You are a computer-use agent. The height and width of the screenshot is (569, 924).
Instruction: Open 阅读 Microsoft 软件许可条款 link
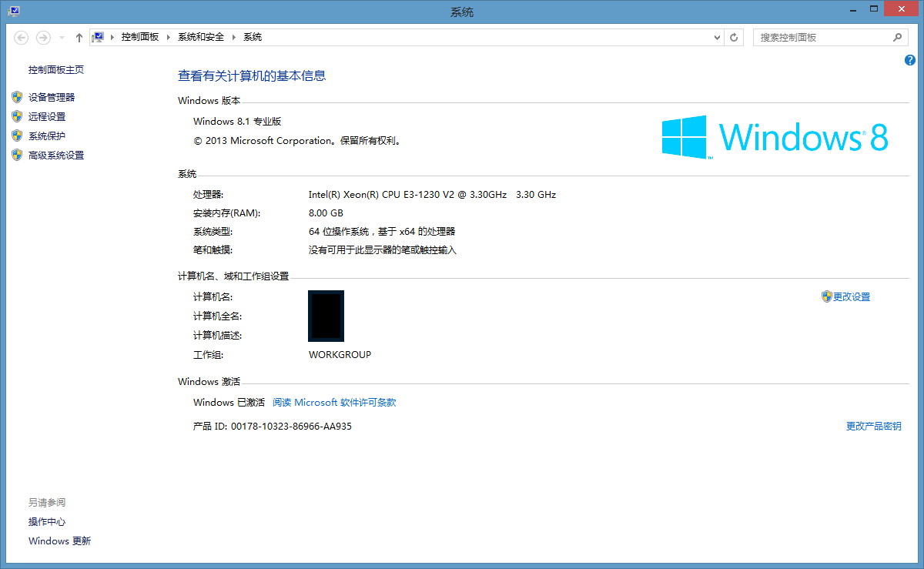[x=334, y=402]
